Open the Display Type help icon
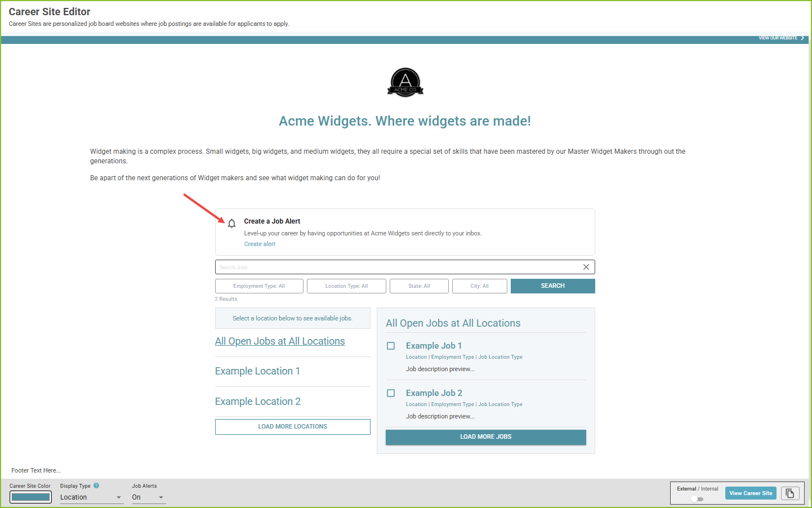The width and height of the screenshot is (812, 508). pos(96,485)
